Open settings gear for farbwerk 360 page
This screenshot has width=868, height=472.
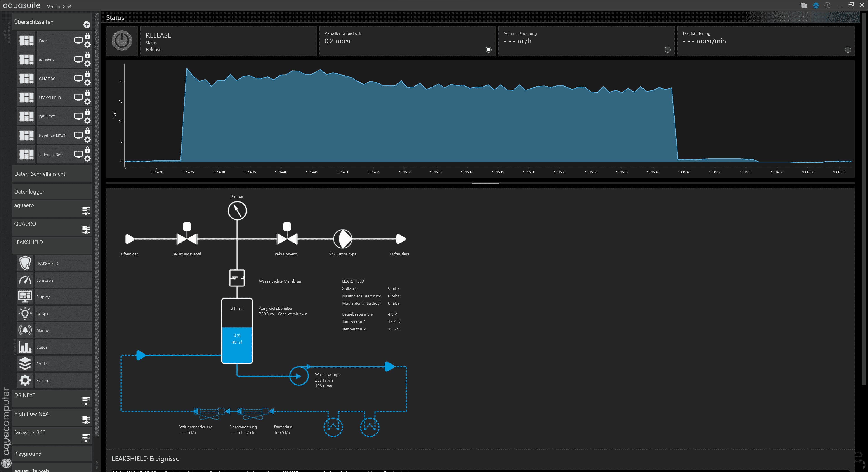(87, 159)
